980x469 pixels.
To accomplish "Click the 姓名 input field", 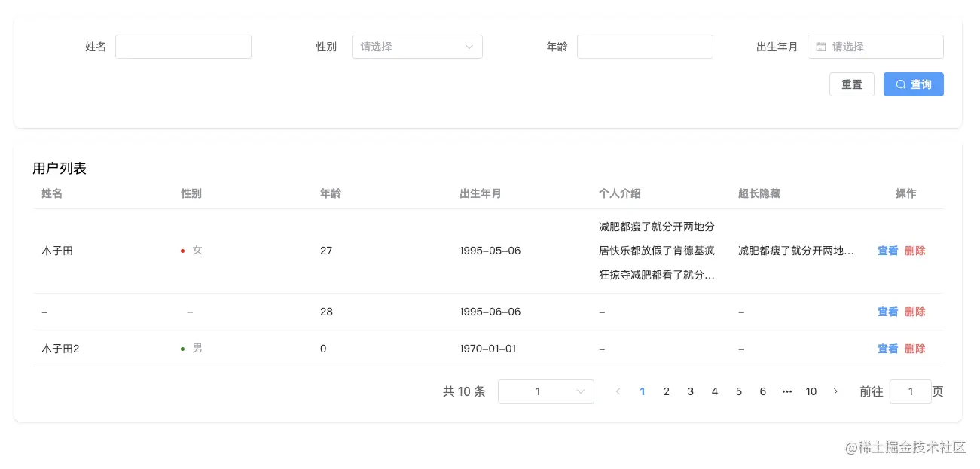I will (x=183, y=47).
